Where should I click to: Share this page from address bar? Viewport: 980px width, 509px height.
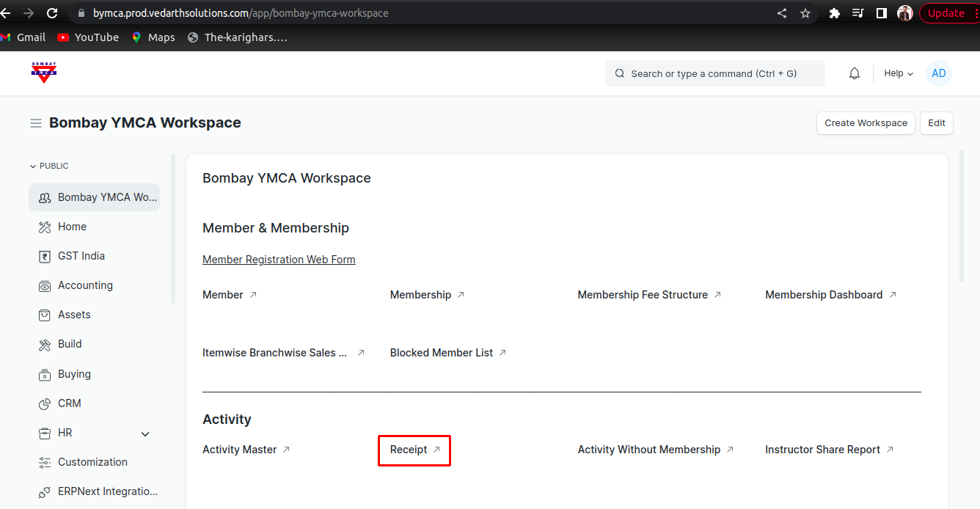[782, 13]
